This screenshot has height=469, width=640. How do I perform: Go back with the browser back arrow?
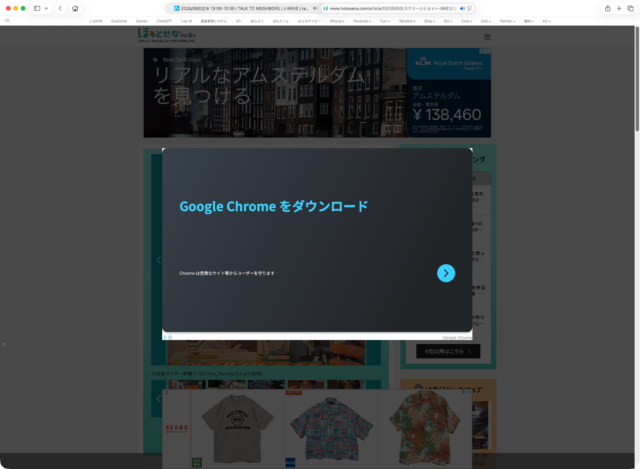click(x=60, y=8)
